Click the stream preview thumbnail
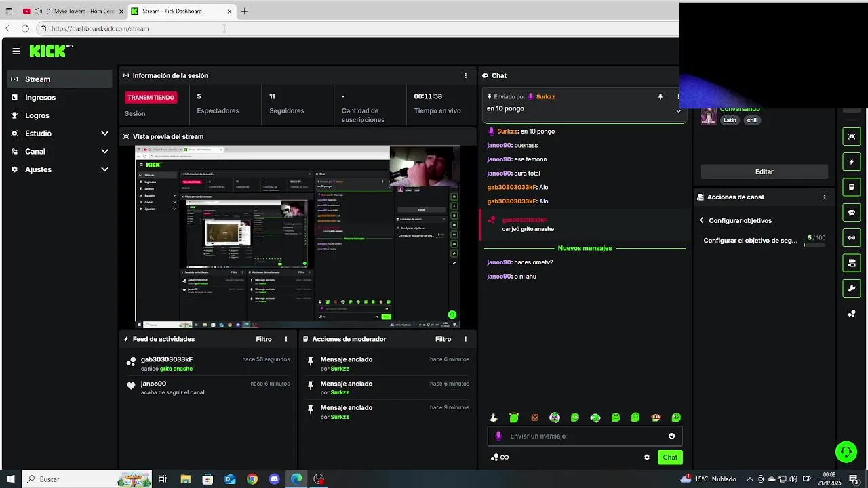This screenshot has height=488, width=868. pyautogui.click(x=298, y=237)
